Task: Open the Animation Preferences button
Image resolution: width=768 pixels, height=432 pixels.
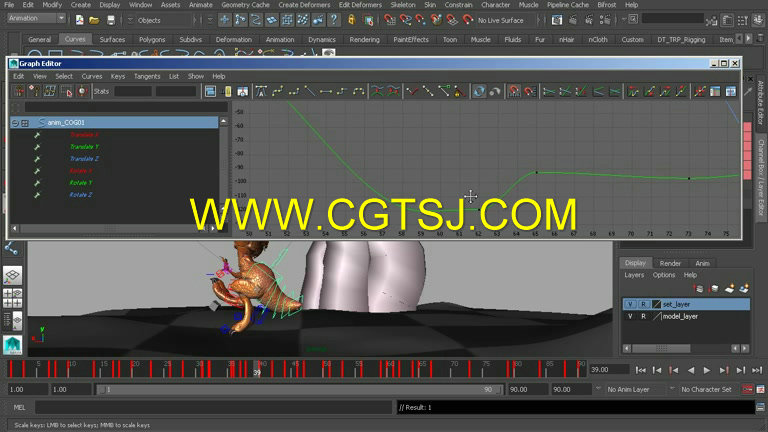Action: point(760,389)
